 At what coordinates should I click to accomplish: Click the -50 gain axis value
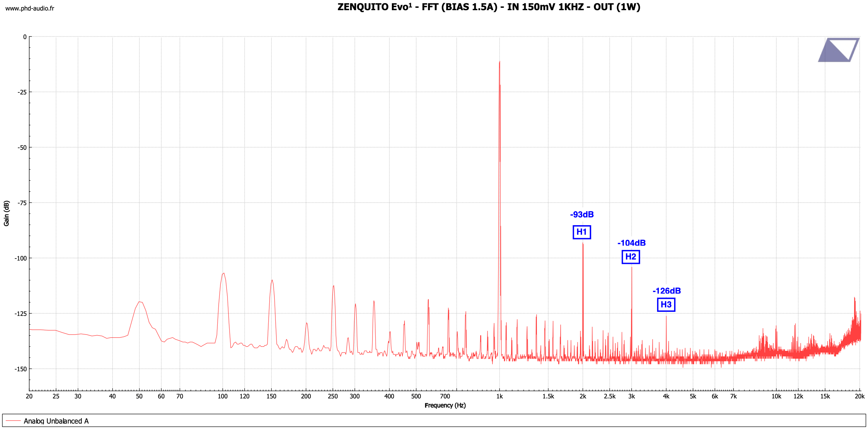pos(22,148)
